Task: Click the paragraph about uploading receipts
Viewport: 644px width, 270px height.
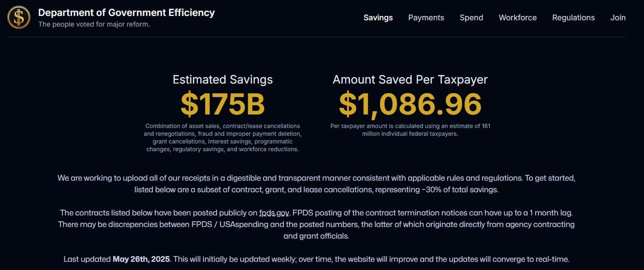Action: 316,184
